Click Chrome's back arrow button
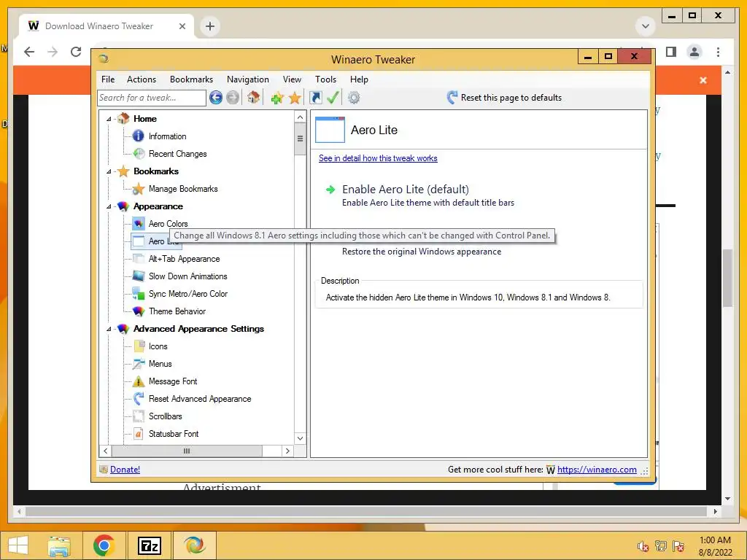 pos(29,52)
